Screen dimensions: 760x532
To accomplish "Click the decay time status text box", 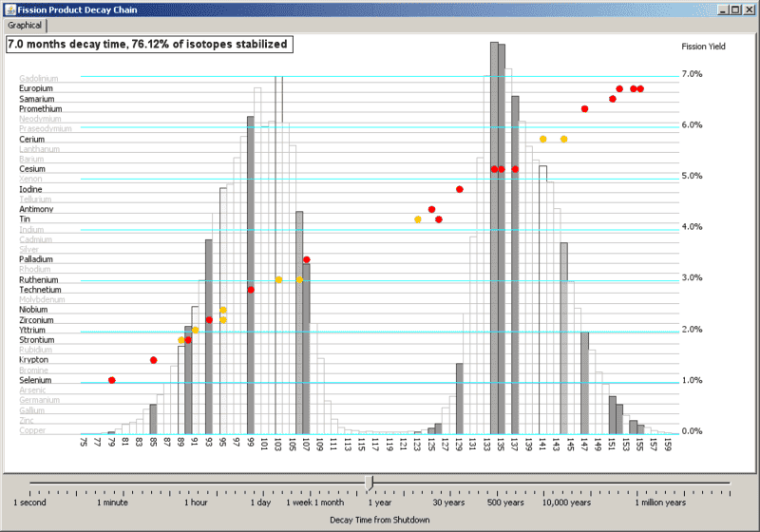I will (149, 44).
